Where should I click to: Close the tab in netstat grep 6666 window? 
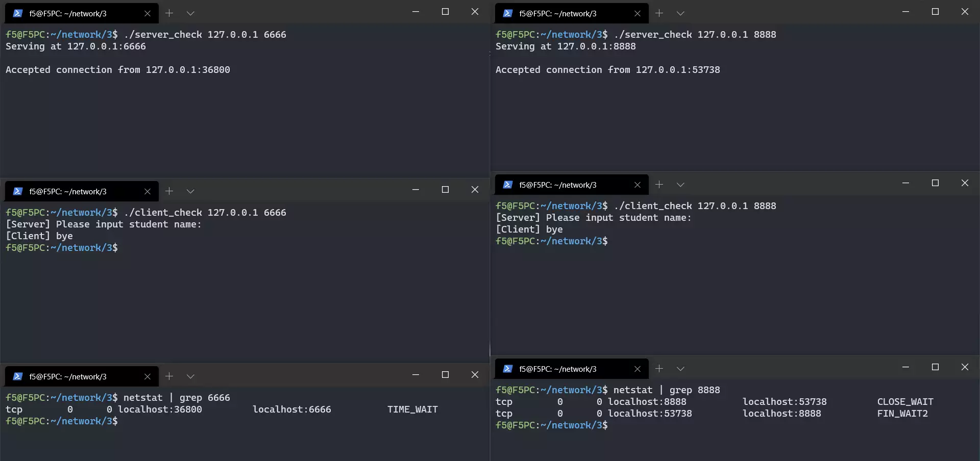147,376
